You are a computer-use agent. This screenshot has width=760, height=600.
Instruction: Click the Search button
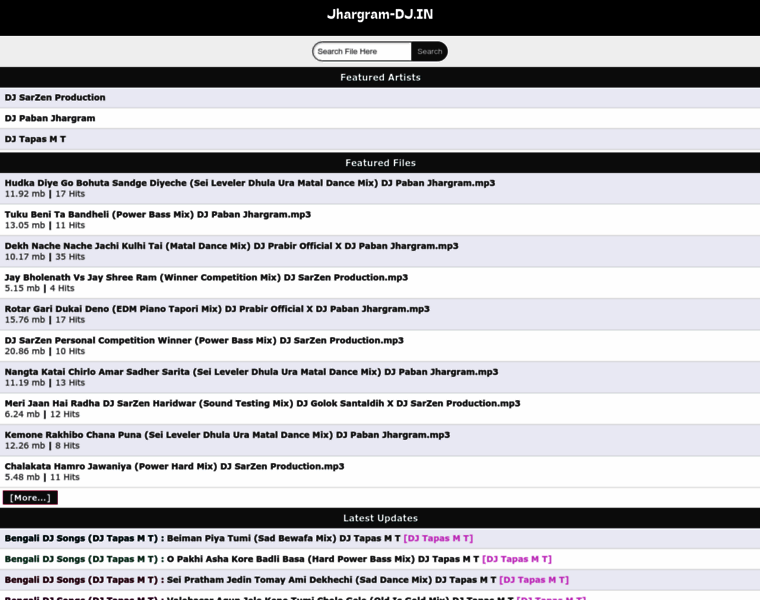click(x=429, y=51)
